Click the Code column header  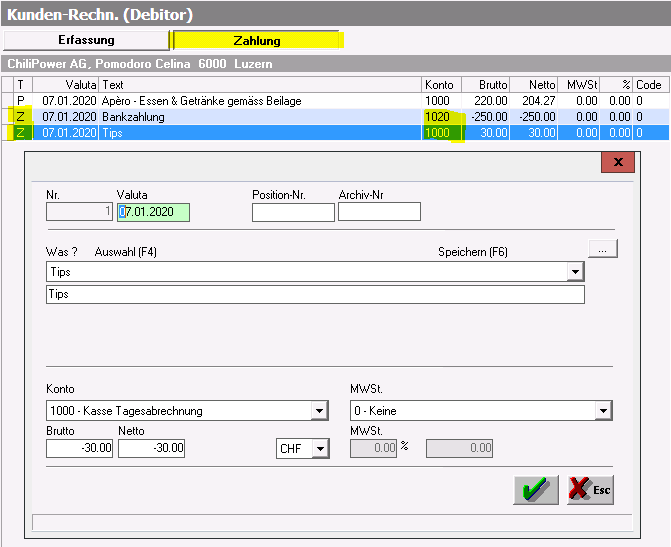650,85
